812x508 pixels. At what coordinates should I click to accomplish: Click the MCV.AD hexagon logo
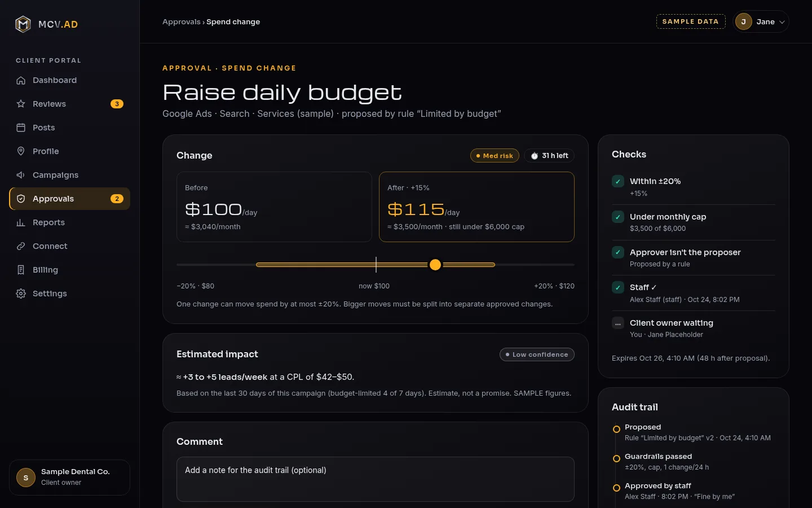coord(23,24)
